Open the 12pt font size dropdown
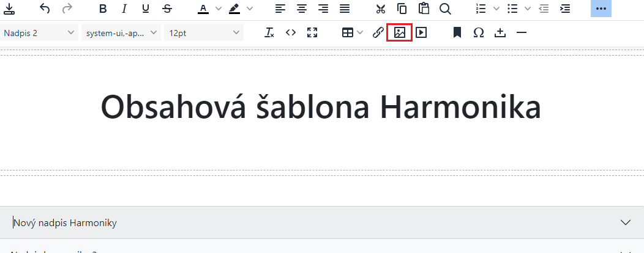 pyautogui.click(x=204, y=33)
